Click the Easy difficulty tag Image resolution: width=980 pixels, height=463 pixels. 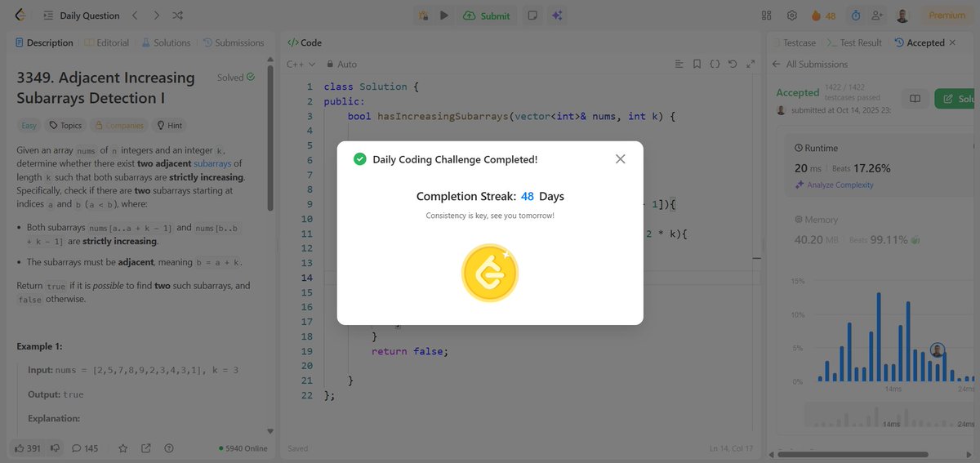point(29,126)
